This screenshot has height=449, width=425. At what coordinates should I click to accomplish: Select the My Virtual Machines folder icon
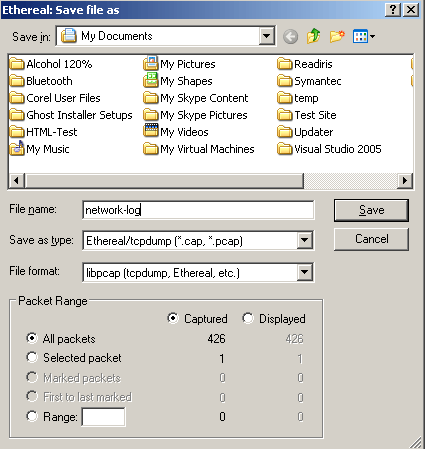point(151,149)
